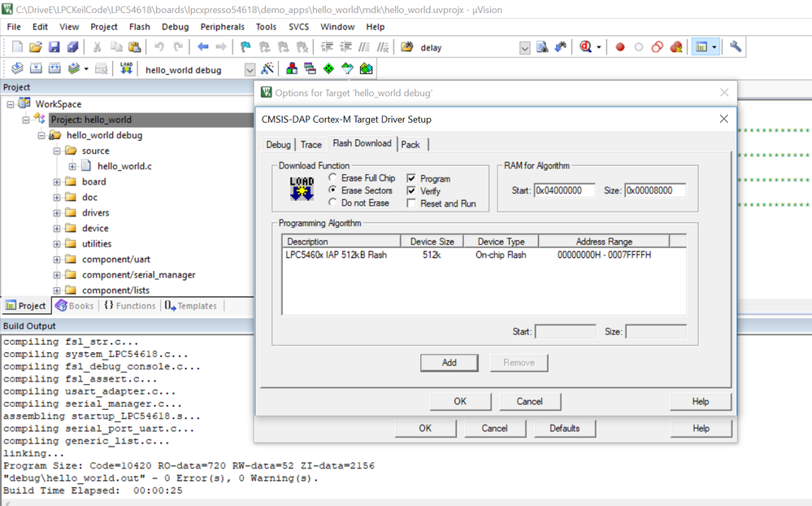812x506 pixels.
Task: Open the Window layout dropdown arrow
Action: (714, 47)
